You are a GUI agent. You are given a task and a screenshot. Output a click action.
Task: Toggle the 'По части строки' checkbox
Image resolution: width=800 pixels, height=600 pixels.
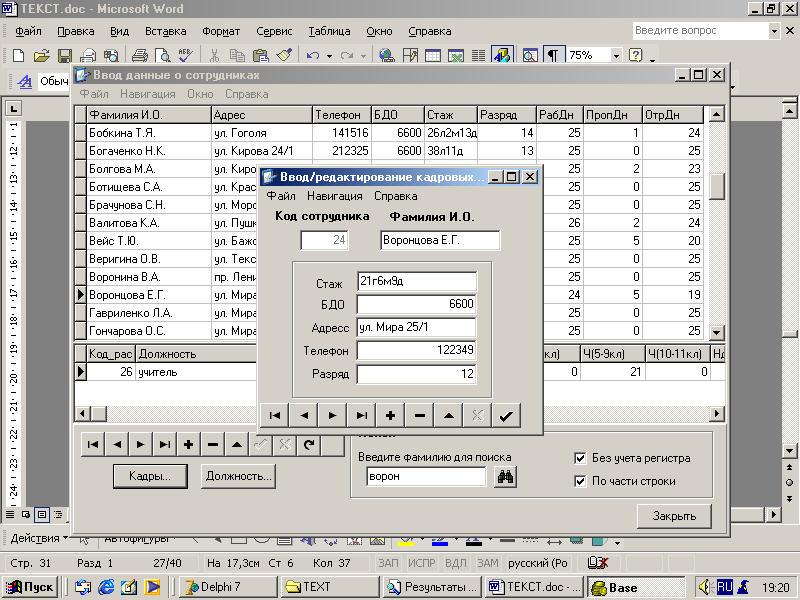pyautogui.click(x=580, y=481)
